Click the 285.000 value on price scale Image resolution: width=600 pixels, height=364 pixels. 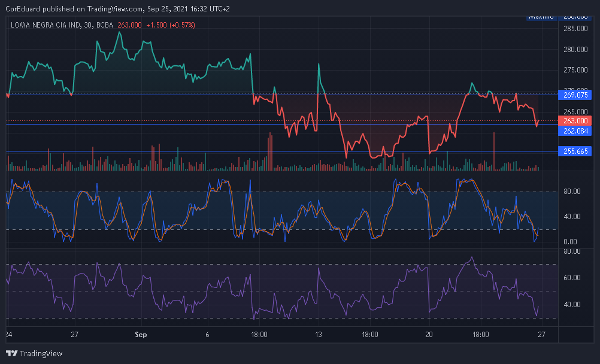click(574, 29)
